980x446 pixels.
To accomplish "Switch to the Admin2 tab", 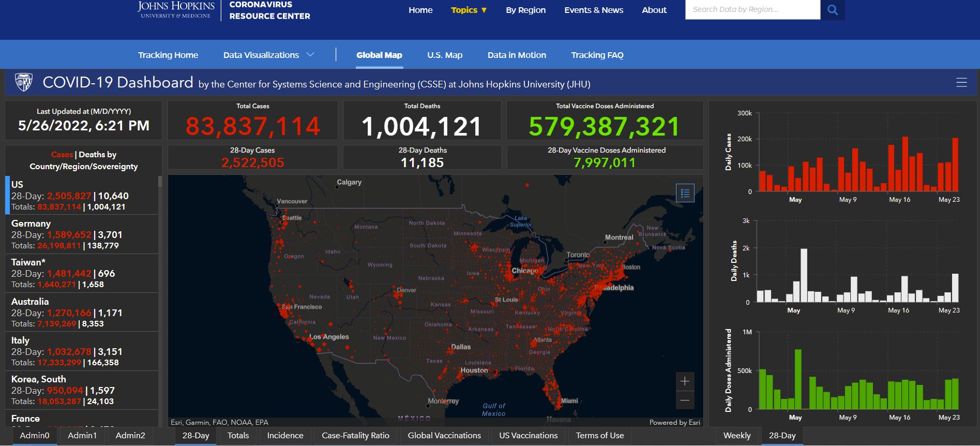I will (130, 436).
